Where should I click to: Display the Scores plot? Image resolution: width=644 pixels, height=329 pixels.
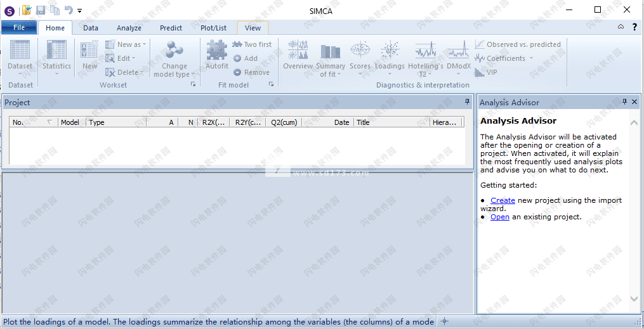point(360,58)
